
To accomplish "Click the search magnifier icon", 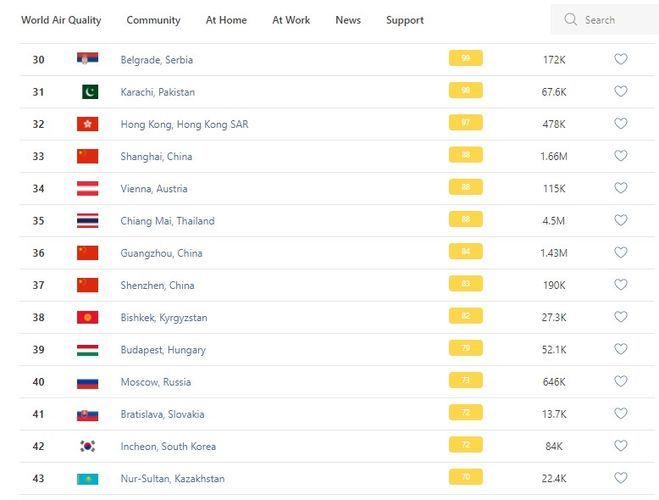I will pyautogui.click(x=571, y=20).
